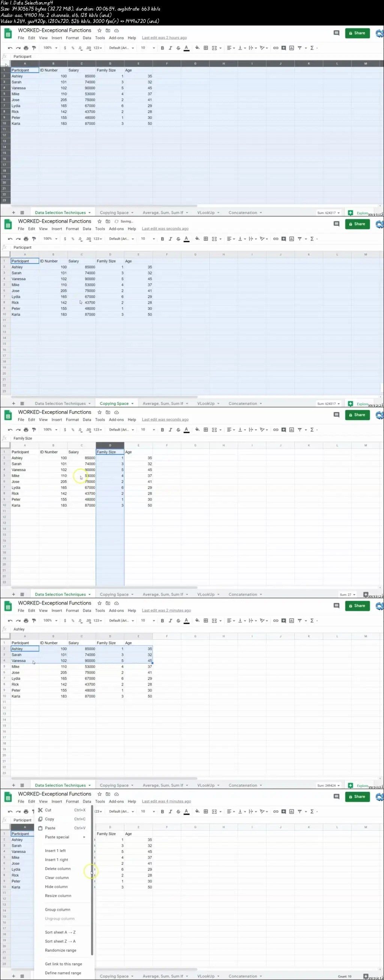384x980 pixels.
Task: Open Sum: 249424 status dropdown
Action: tap(329, 786)
